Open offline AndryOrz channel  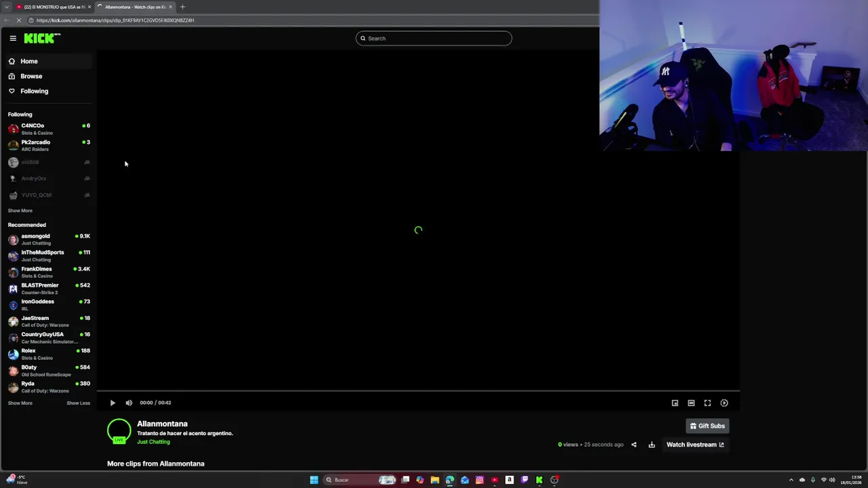coord(47,178)
